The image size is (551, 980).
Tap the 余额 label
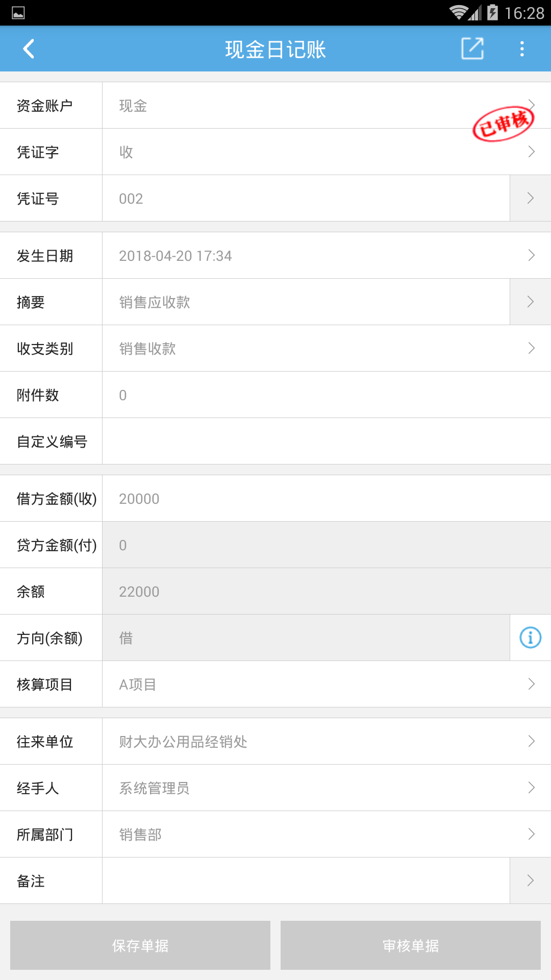[31, 592]
